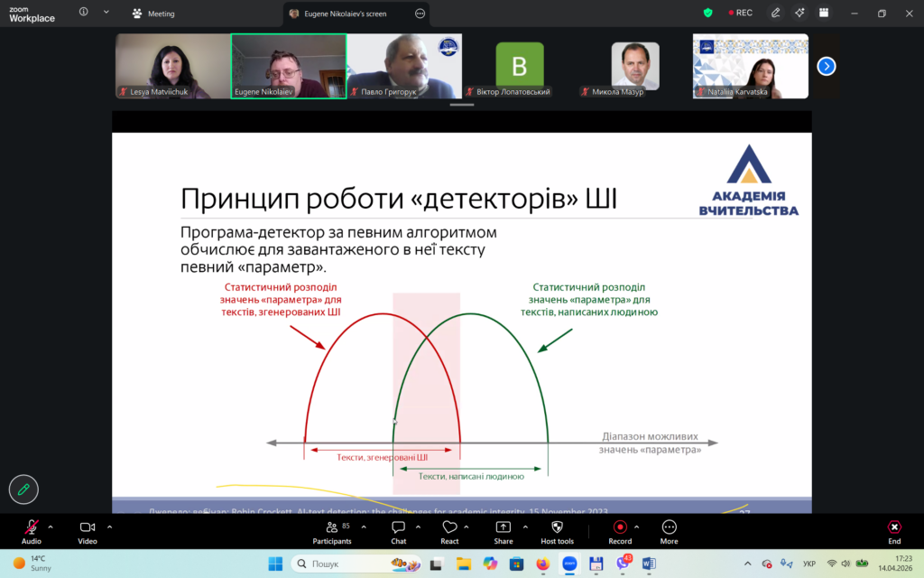This screenshot has height=578, width=924.
Task: Open the React emoji icon
Action: click(x=449, y=527)
